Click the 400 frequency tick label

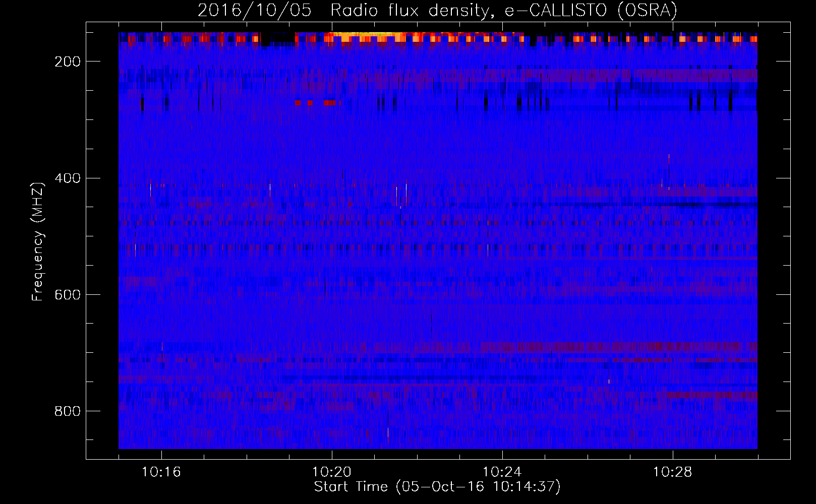click(68, 178)
